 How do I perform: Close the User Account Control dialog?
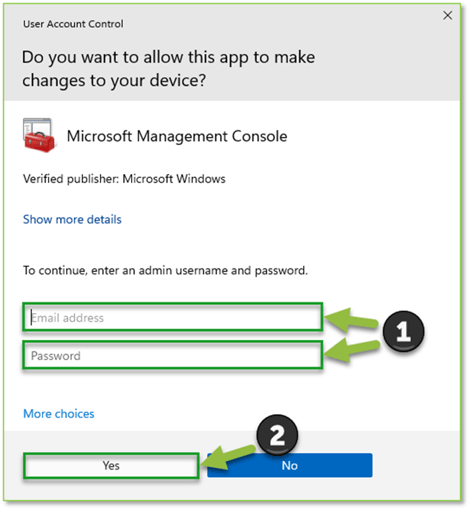click(x=447, y=15)
